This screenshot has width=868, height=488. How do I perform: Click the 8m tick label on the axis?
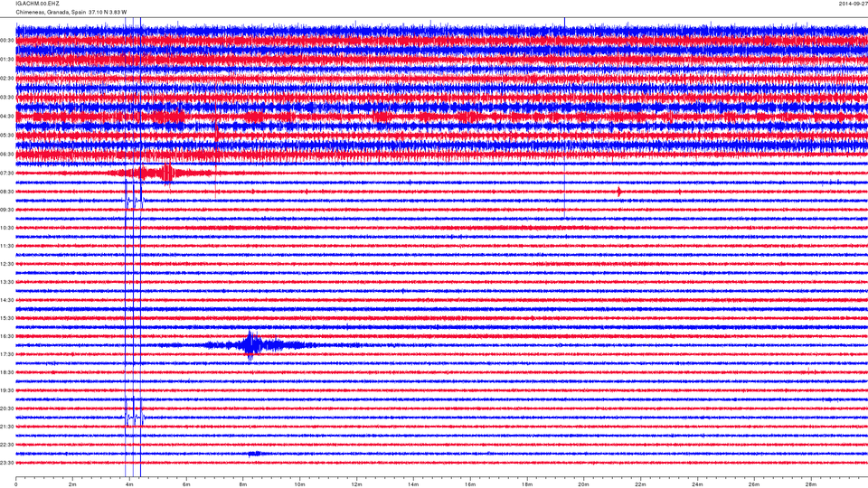(243, 484)
